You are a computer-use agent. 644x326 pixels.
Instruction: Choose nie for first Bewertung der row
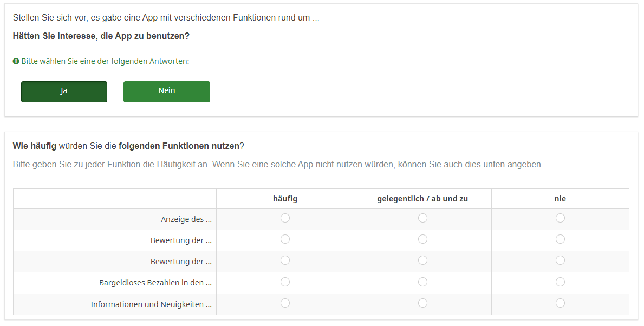[560, 239]
